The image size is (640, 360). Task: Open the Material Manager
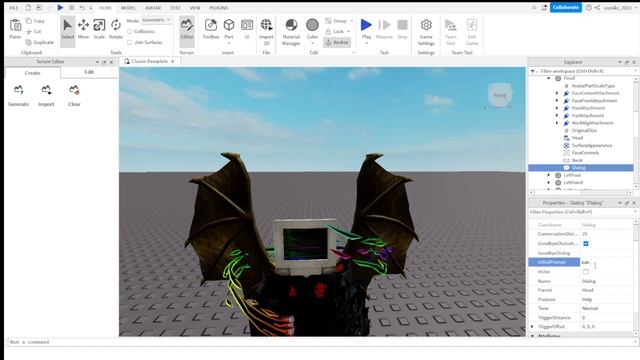pyautogui.click(x=291, y=31)
